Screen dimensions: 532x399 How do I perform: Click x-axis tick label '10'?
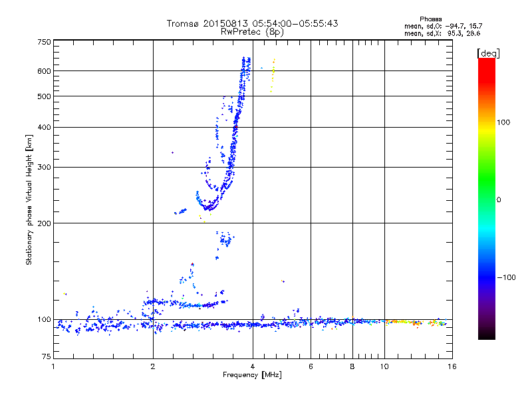(384, 366)
